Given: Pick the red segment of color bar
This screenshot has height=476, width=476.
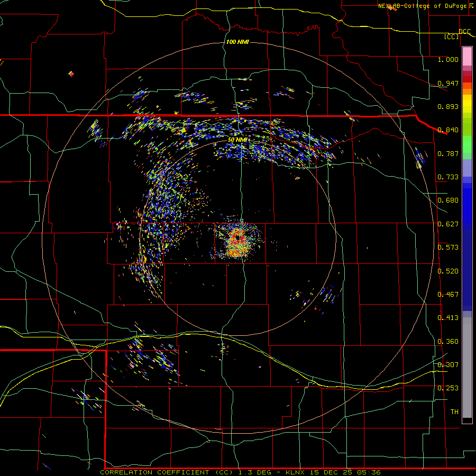Looking at the screenshot, I should click(x=467, y=79).
